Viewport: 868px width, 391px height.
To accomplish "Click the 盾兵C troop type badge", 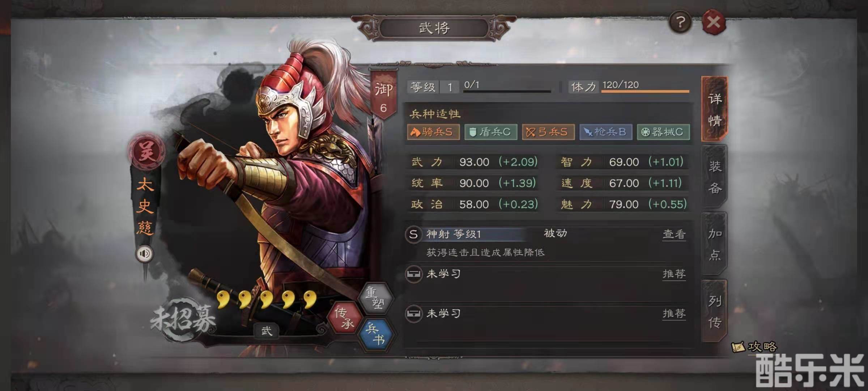I will pyautogui.click(x=491, y=132).
